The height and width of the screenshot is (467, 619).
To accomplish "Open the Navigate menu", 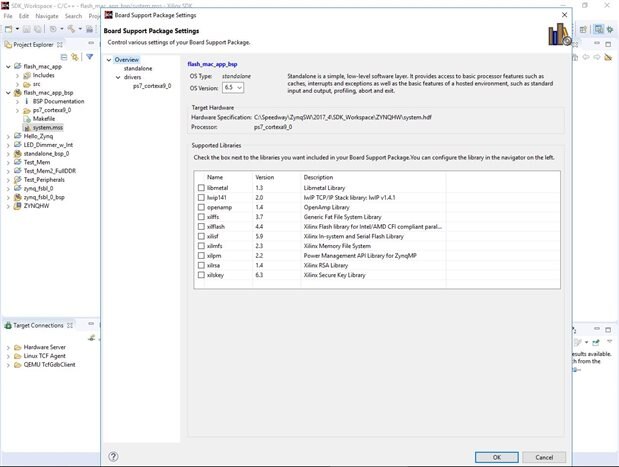I will [46, 16].
